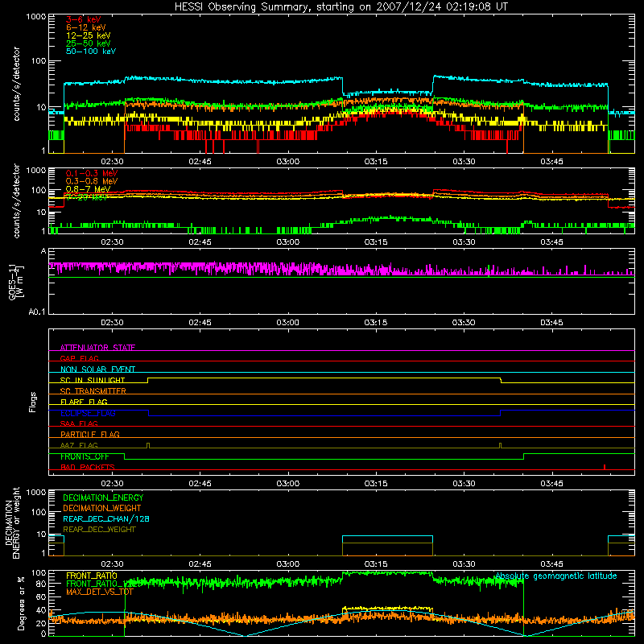Click counts/s/detector axis title of MeV plot
This screenshot has height=644, width=644.
16,200
